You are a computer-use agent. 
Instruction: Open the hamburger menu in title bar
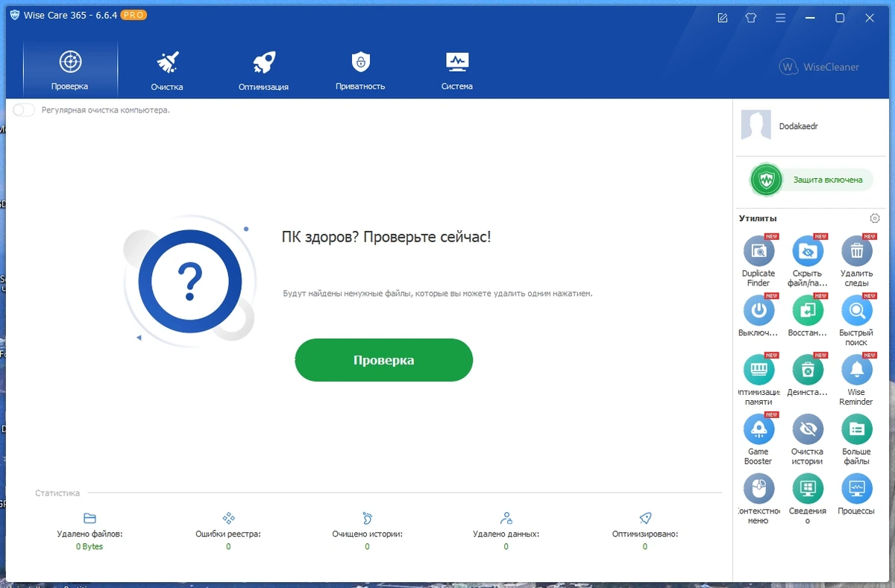(x=780, y=18)
